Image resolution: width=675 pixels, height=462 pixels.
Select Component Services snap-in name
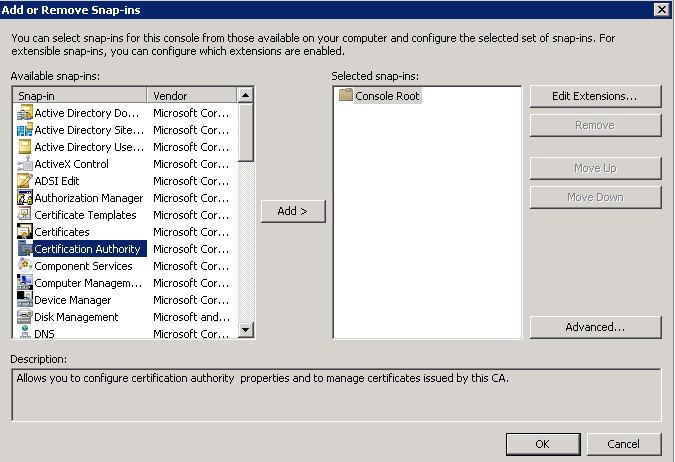tap(84, 266)
